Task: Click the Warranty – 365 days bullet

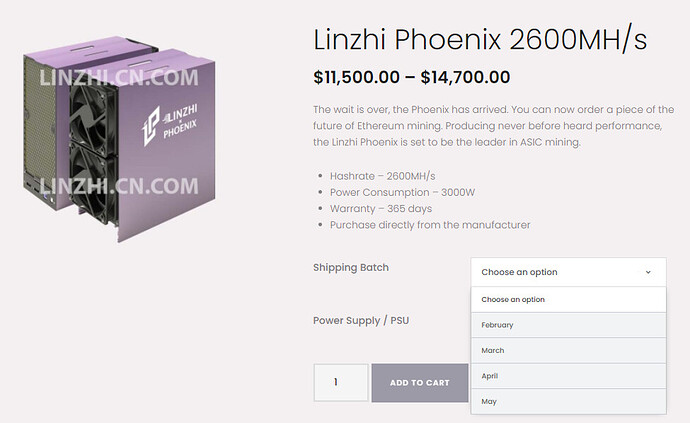Action: (x=381, y=209)
